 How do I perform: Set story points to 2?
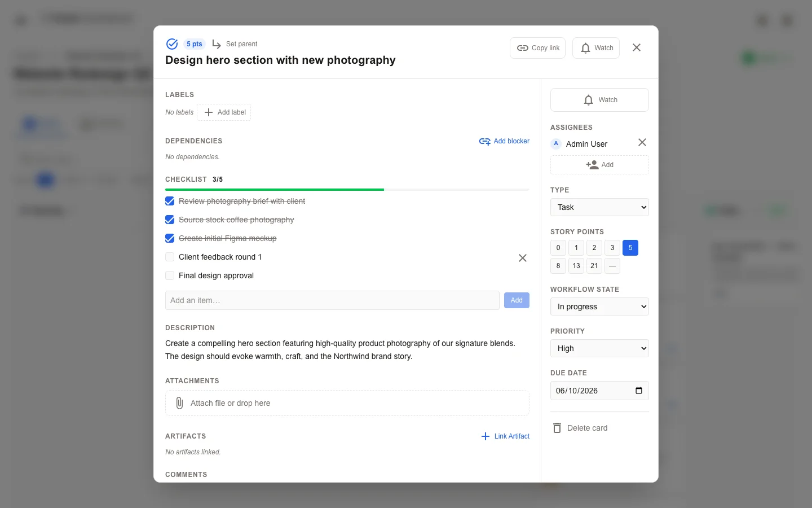[594, 248]
